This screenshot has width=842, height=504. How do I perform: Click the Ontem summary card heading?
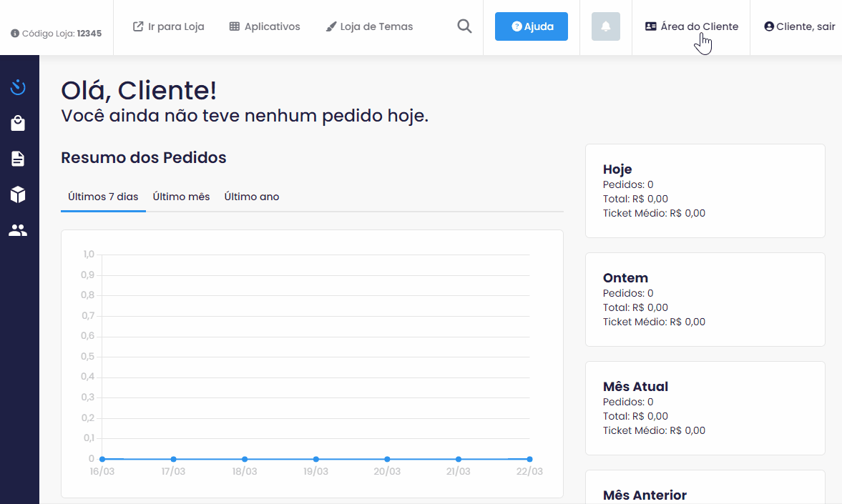click(625, 278)
